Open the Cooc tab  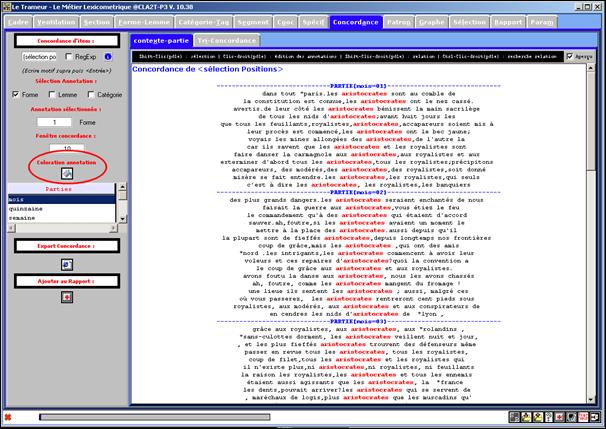286,22
